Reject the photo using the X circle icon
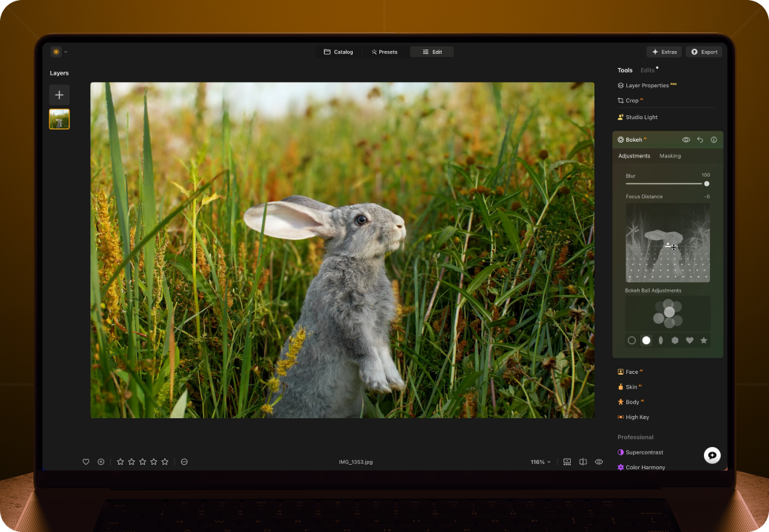Screen dimensions: 769x532 point(101,462)
